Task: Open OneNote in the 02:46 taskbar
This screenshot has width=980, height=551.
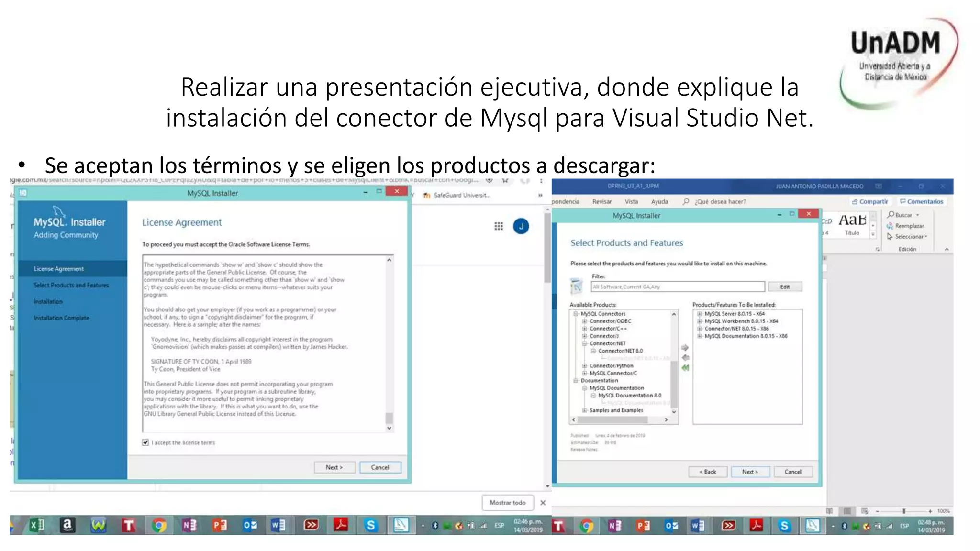Action: [x=189, y=526]
